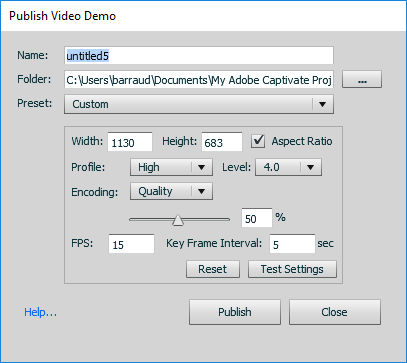Select the Width field showing 1130
Image resolution: width=407 pixels, height=363 pixels.
click(x=130, y=142)
